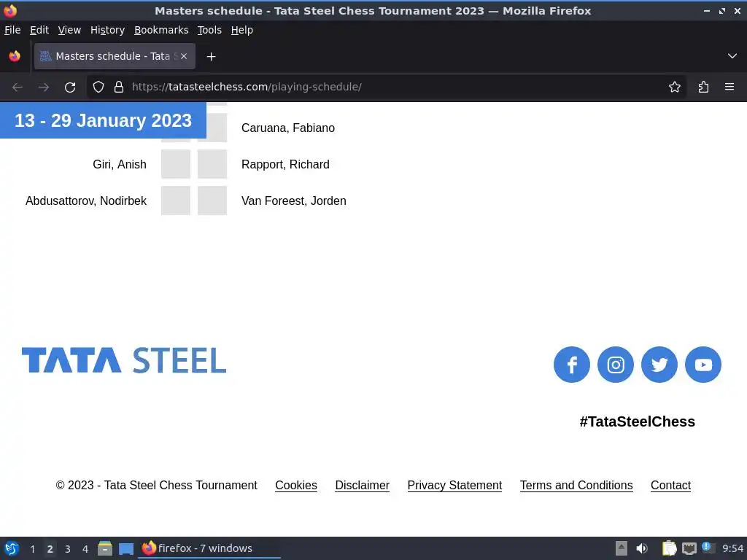Click the copyright Tata Steel Chess Tournament text
Image resolution: width=747 pixels, height=560 pixels.
pyautogui.click(x=156, y=485)
